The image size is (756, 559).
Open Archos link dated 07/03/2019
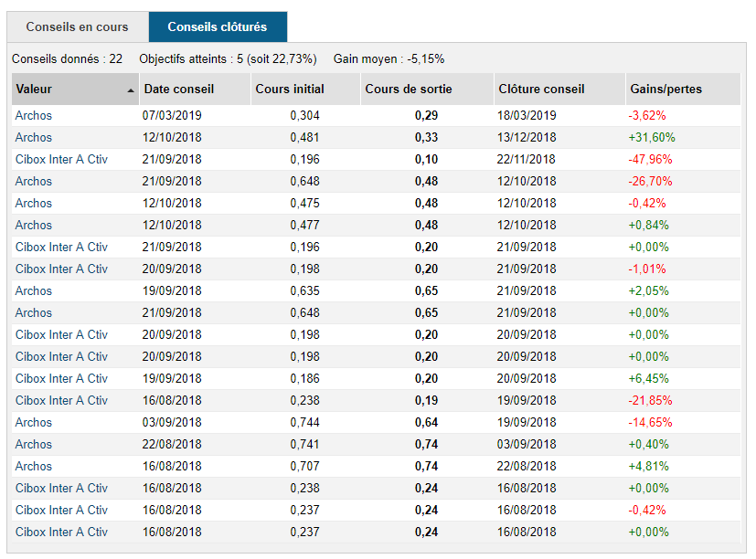tap(34, 116)
